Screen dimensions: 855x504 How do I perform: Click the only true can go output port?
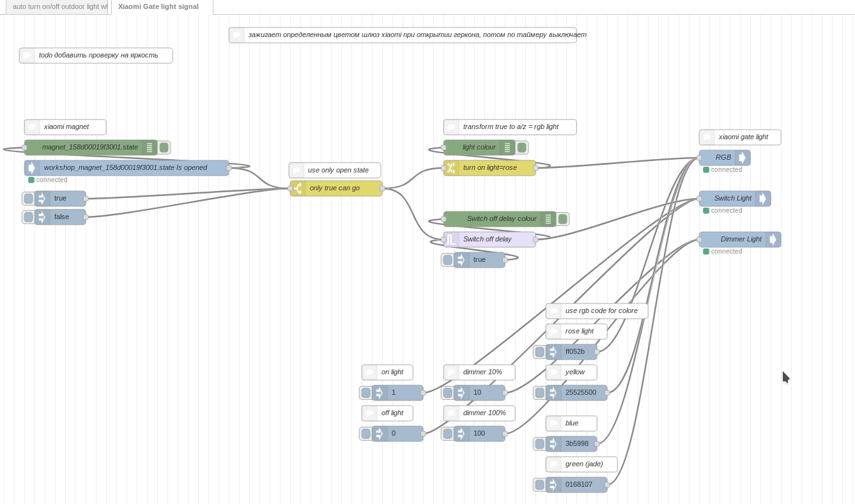(382, 188)
